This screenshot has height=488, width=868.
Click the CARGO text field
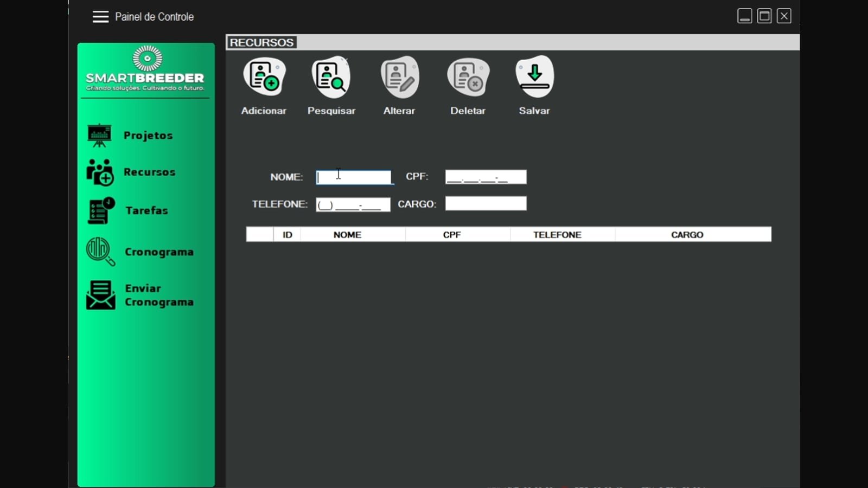[486, 203]
